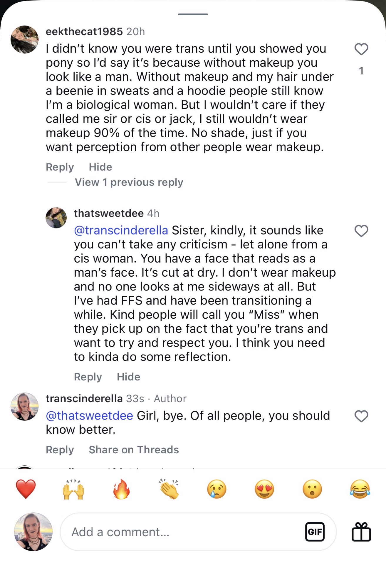Tap the fire emoji reaction
386x588 pixels.
[x=121, y=489]
